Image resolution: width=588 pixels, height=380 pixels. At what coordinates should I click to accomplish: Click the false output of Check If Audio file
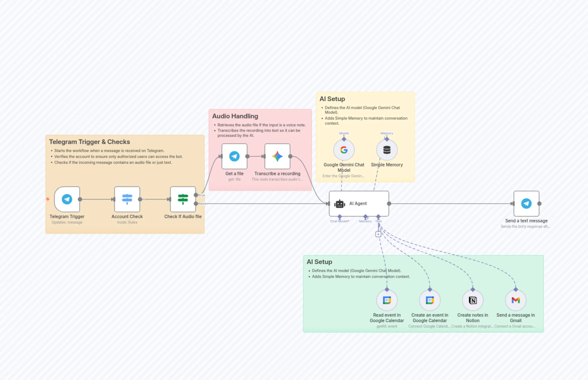[196, 204]
